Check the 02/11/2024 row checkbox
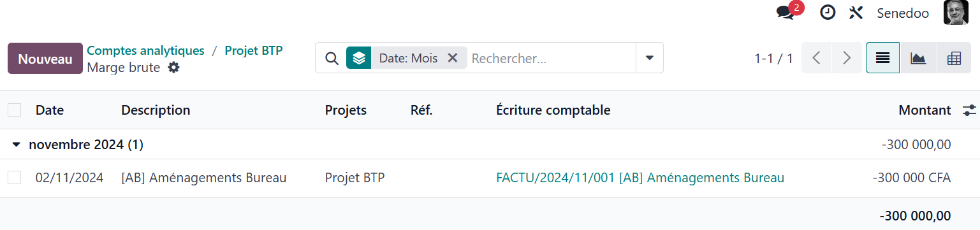The height and width of the screenshot is (230, 980). (x=14, y=178)
